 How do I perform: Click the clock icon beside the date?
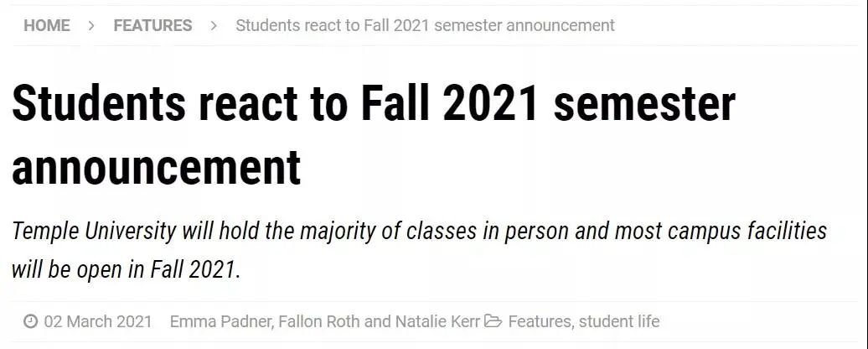coord(30,321)
